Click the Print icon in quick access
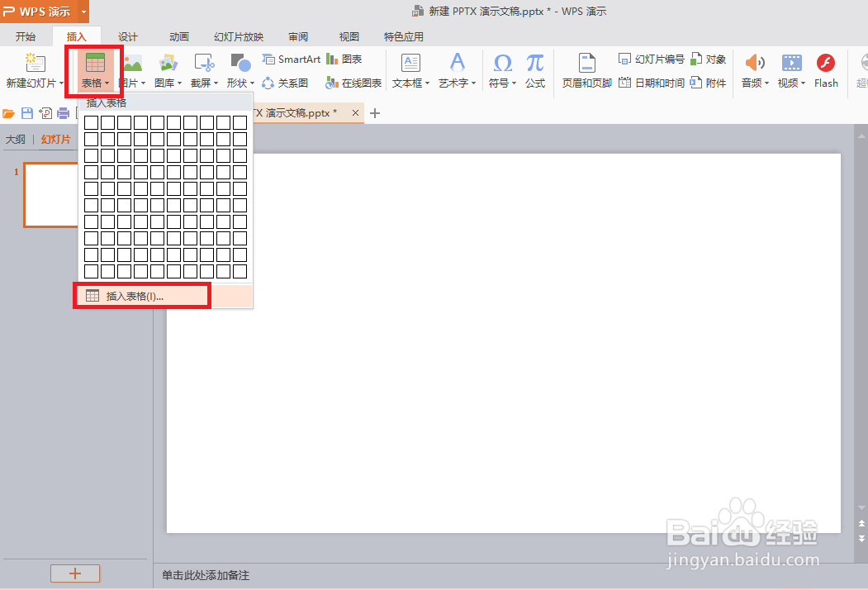The image size is (868, 590). pyautogui.click(x=64, y=113)
